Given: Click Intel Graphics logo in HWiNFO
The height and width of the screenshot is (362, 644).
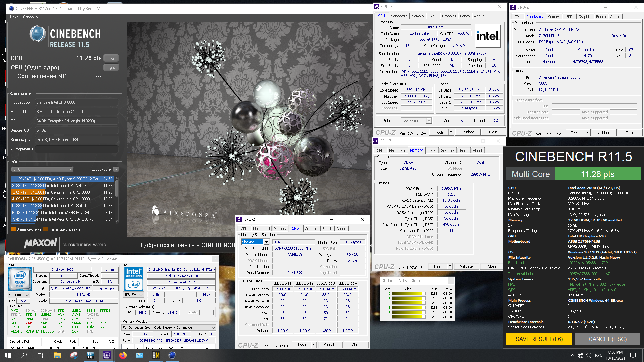Looking at the screenshot, I should tap(134, 279).
